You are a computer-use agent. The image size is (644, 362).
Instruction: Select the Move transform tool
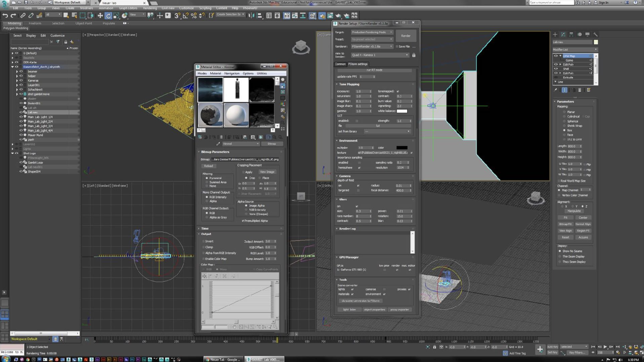click(100, 16)
